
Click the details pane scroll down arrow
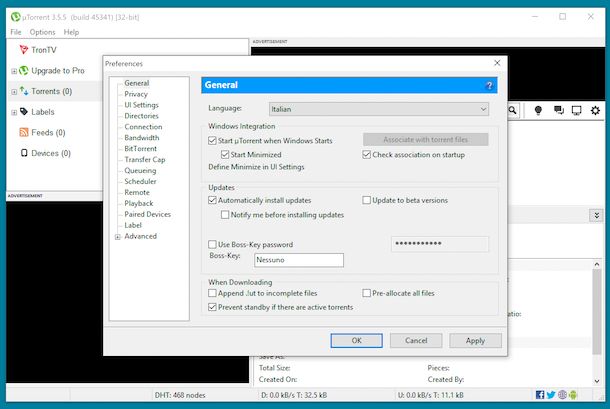tap(597, 381)
